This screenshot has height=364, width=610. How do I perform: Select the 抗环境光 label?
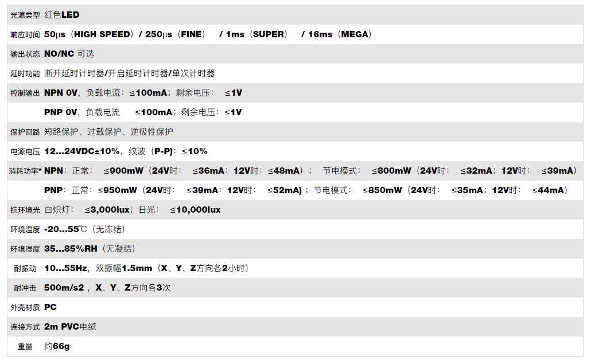tap(25, 210)
